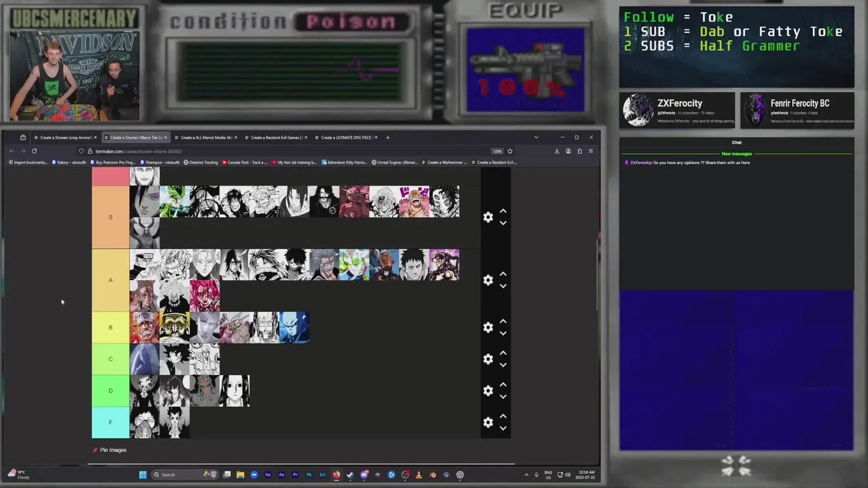Move F tier row down
Screen dimensions: 868x488
pos(503,428)
